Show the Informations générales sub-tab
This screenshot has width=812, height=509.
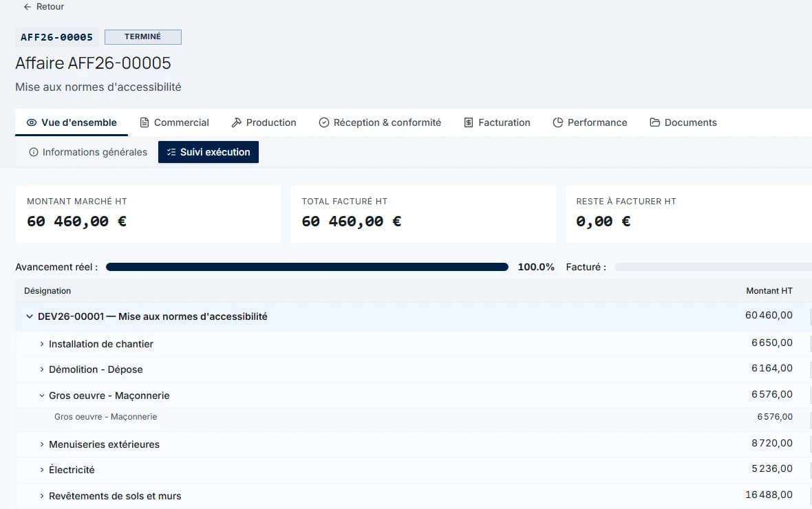[x=88, y=152]
